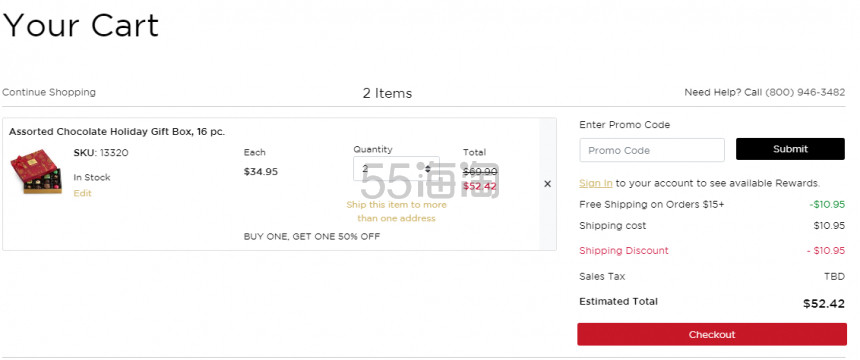
Task: Ship this item to more than one address
Action: pos(396,211)
